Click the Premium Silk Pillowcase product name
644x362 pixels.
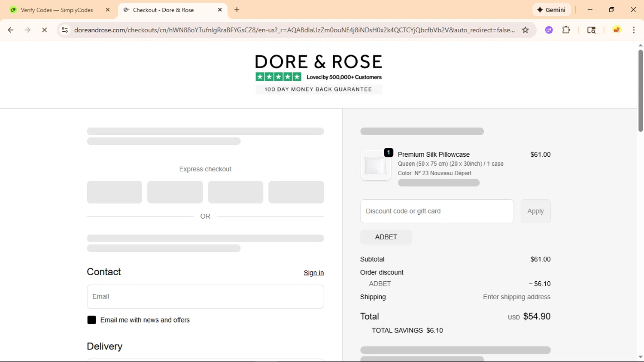click(x=434, y=155)
